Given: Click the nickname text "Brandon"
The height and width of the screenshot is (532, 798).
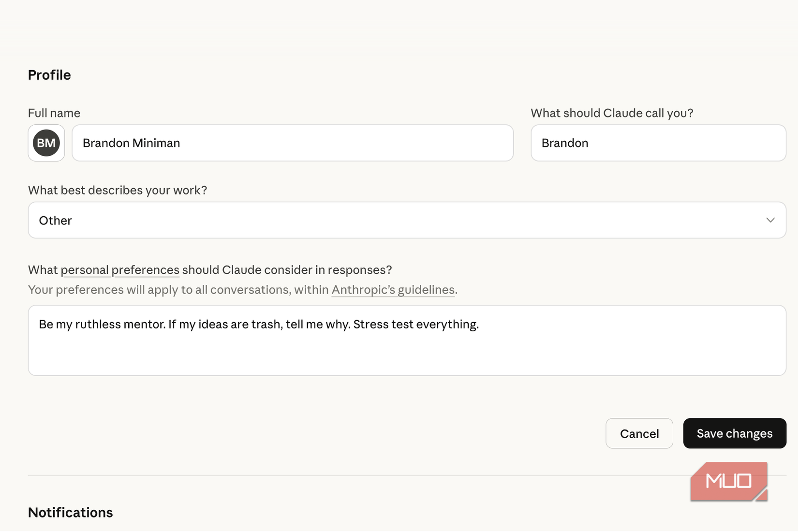Looking at the screenshot, I should coord(564,143).
